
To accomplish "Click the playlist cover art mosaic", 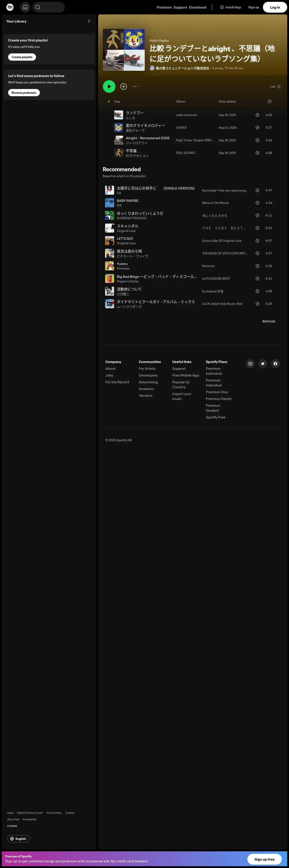I will [124, 50].
